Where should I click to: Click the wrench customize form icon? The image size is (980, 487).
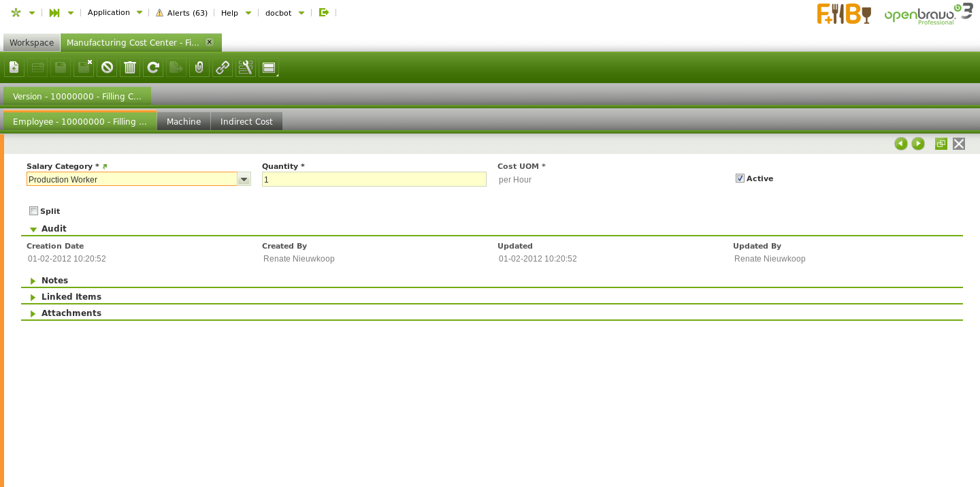[x=246, y=67]
